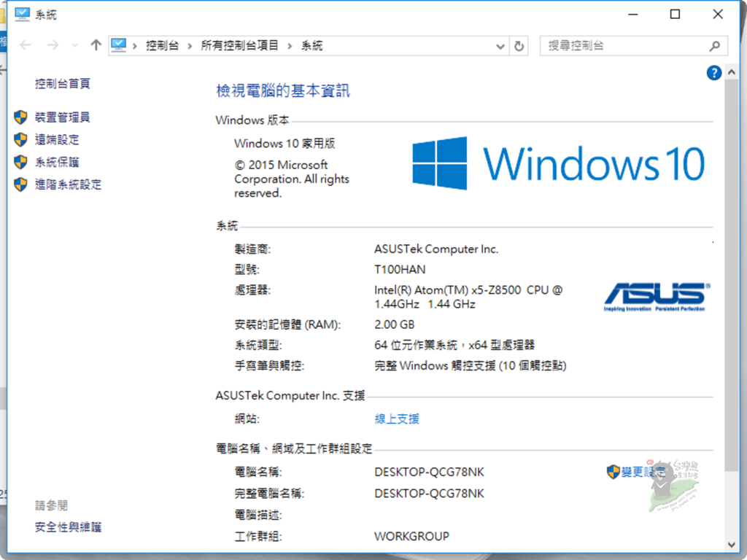The width and height of the screenshot is (747, 560).
Task: Click the T100HAN model value
Action: 400,270
